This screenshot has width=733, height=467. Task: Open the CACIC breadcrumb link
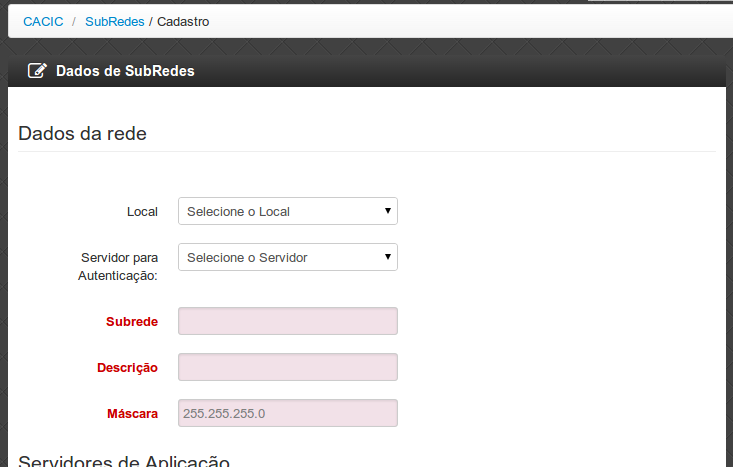[43, 22]
